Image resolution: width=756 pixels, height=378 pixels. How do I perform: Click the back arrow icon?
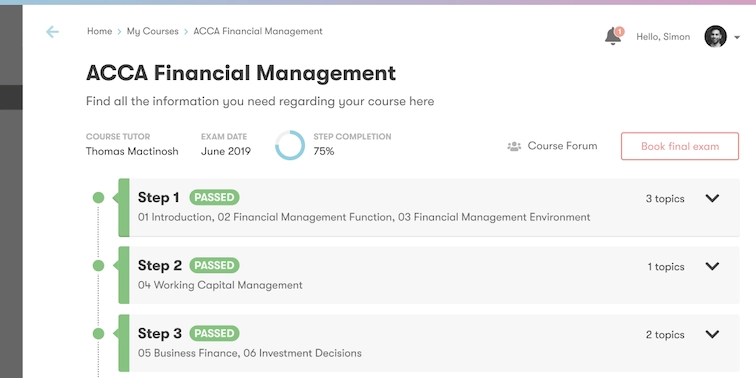click(52, 32)
